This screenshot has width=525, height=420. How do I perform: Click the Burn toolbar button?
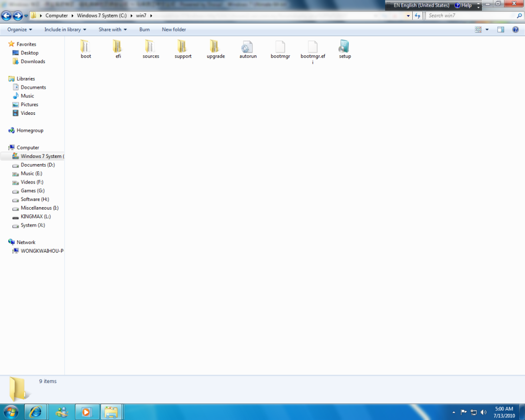click(x=145, y=30)
